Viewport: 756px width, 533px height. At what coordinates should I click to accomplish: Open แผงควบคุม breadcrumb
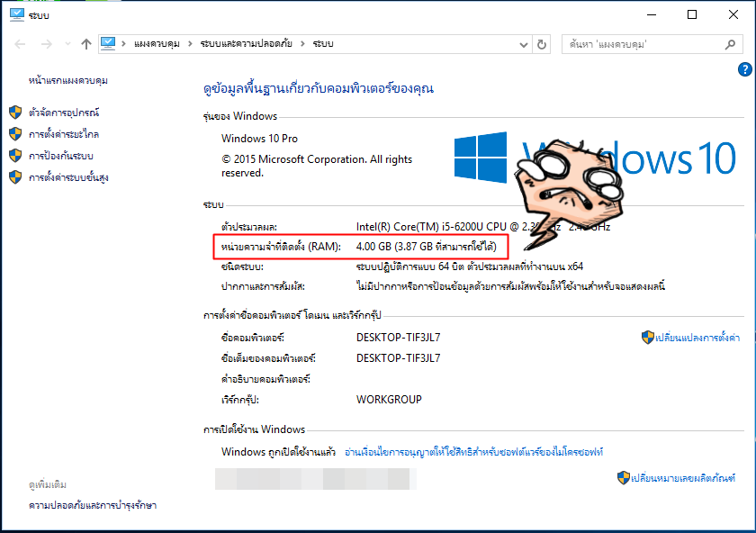[157, 44]
